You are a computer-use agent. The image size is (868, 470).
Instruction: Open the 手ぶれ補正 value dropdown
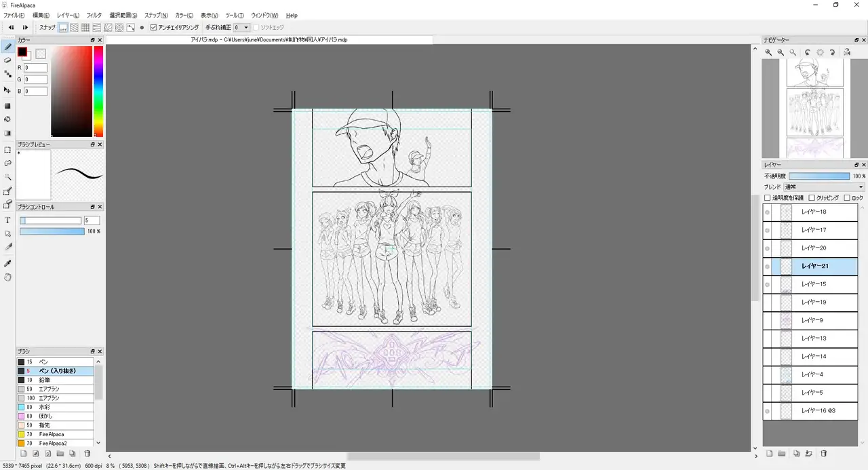tap(241, 28)
